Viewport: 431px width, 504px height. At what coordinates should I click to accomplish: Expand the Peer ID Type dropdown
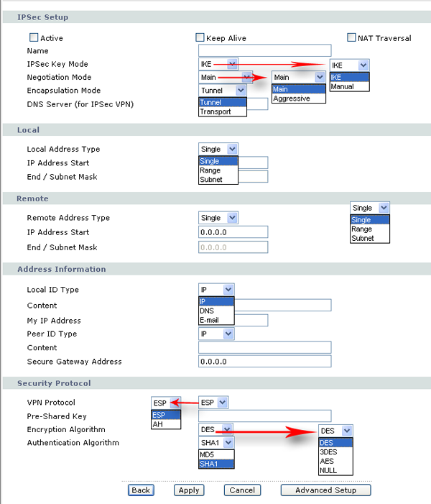tap(228, 334)
